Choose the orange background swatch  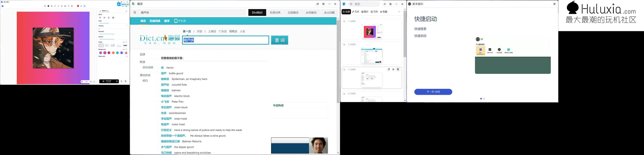tap(113, 53)
